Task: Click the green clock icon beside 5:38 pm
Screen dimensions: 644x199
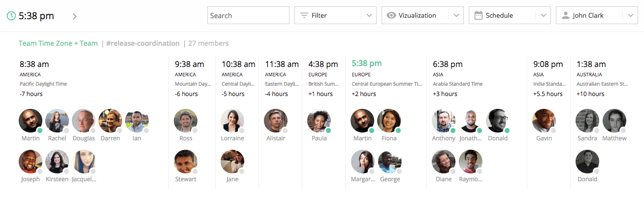Action: [x=11, y=16]
